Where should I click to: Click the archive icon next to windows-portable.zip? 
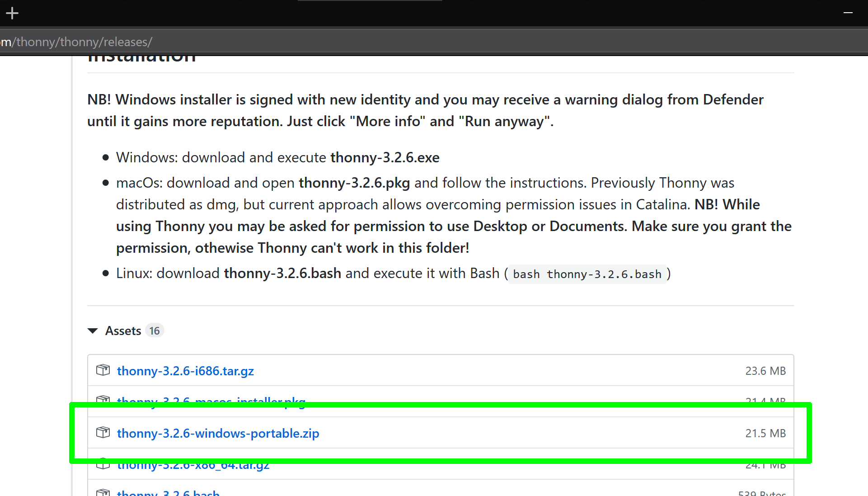pos(103,433)
